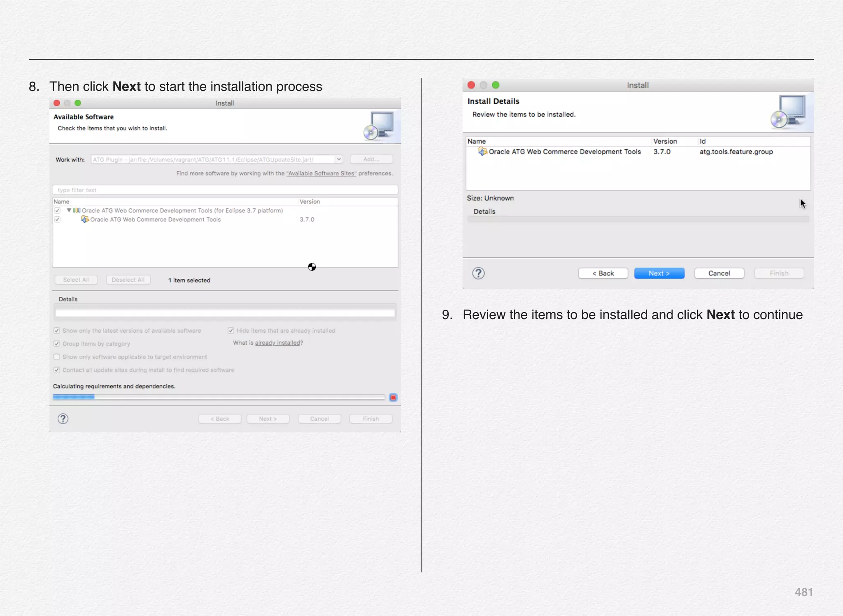Select the Oracle ATG Web Commerce Development Tools row in Install Details
This screenshot has width=843, height=616.
(x=638, y=152)
